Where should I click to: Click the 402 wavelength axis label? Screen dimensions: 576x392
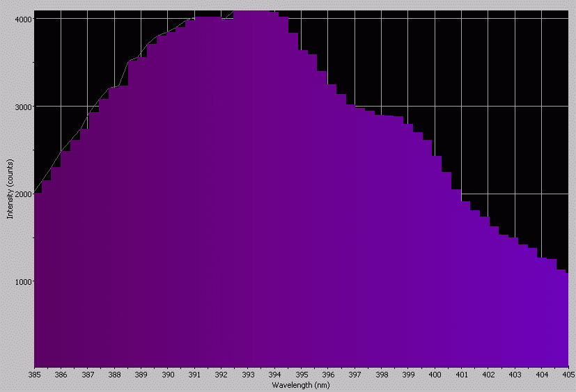pyautogui.click(x=488, y=375)
